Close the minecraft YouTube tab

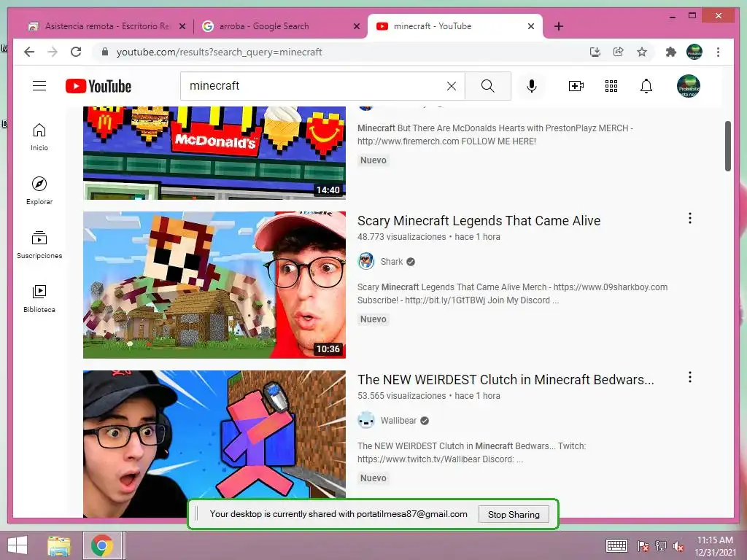531,26
